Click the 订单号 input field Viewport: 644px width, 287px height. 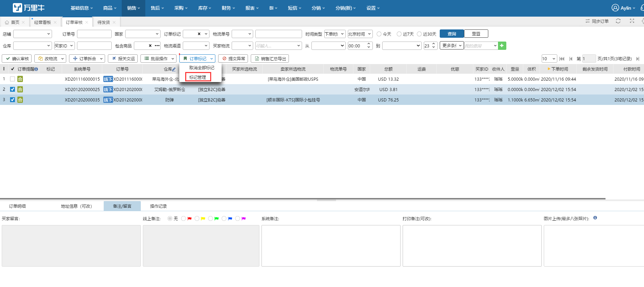(x=94, y=34)
